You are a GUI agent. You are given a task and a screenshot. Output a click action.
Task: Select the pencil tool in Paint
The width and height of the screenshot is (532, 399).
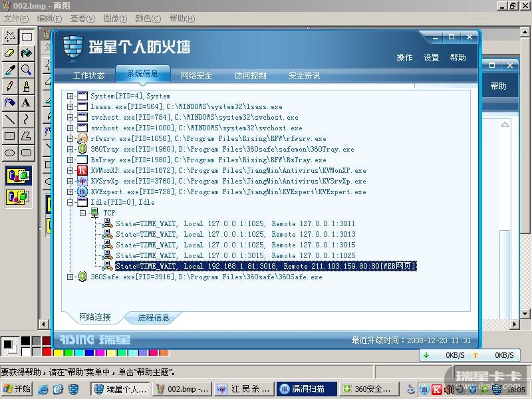(x=10, y=86)
